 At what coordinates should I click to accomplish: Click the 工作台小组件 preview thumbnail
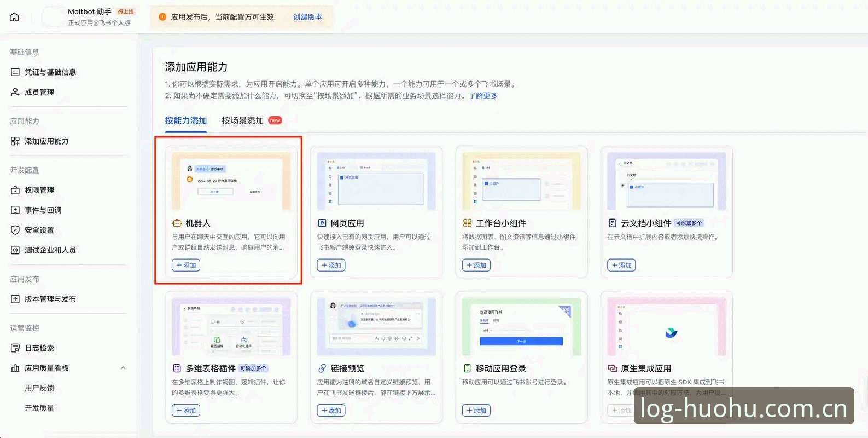(x=522, y=182)
